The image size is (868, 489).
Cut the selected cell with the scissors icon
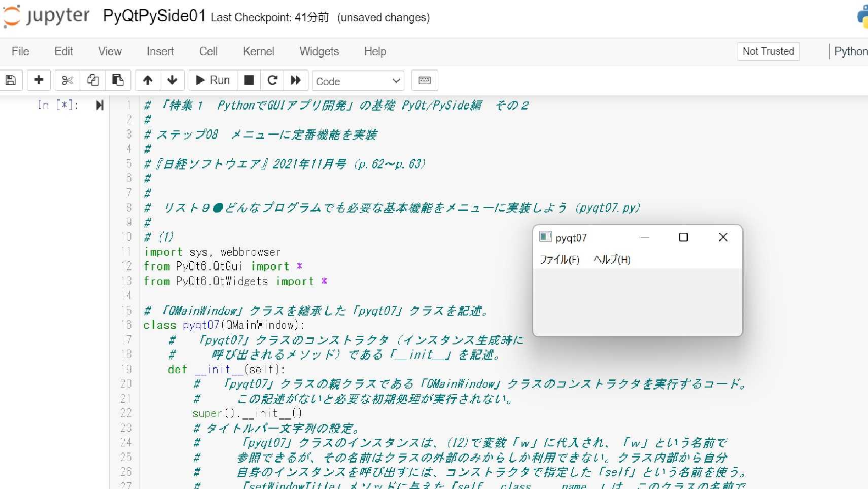point(67,80)
